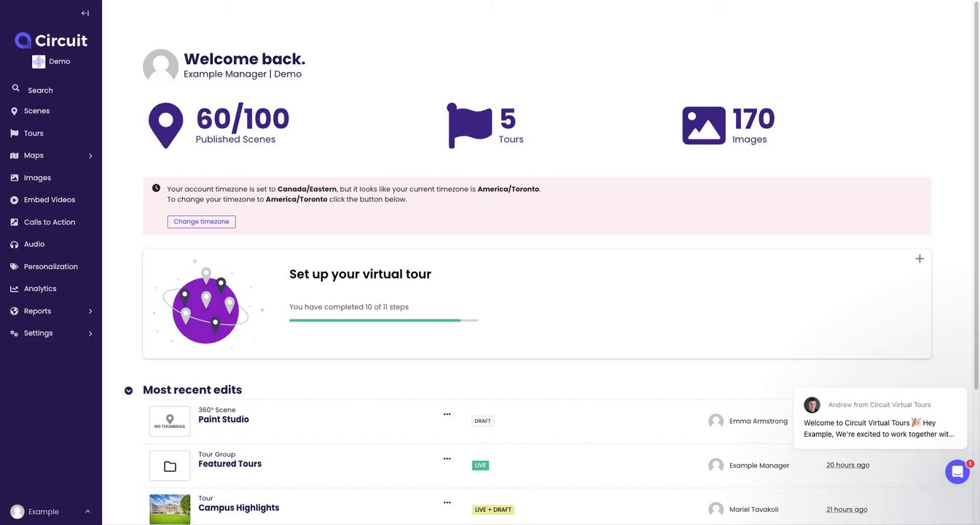Open Audio via the headphones icon

pyautogui.click(x=14, y=244)
